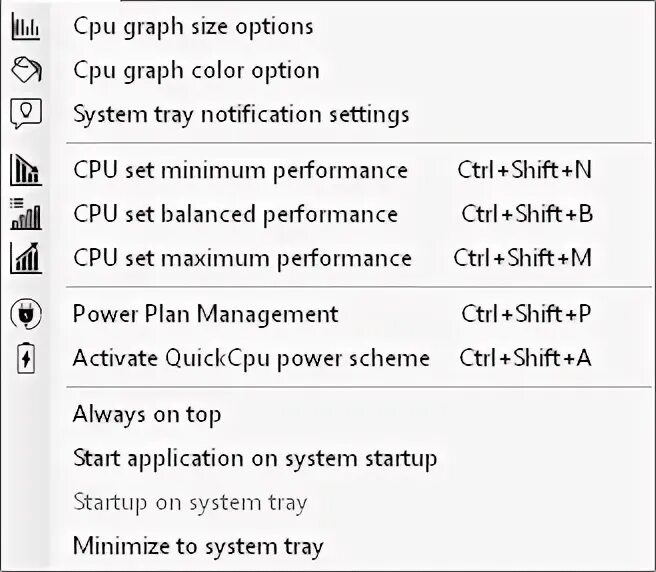Select CPU set minimum performance
Screen dimensions: 656x572
241,171
